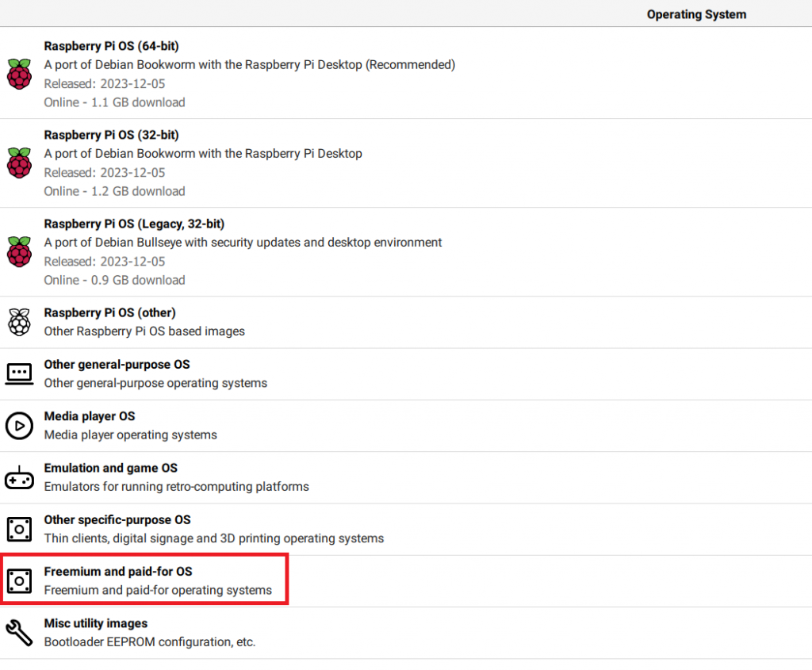The image size is (812, 670).
Task: Click the square icon beside Other specific-purpose OS
Action: click(19, 529)
